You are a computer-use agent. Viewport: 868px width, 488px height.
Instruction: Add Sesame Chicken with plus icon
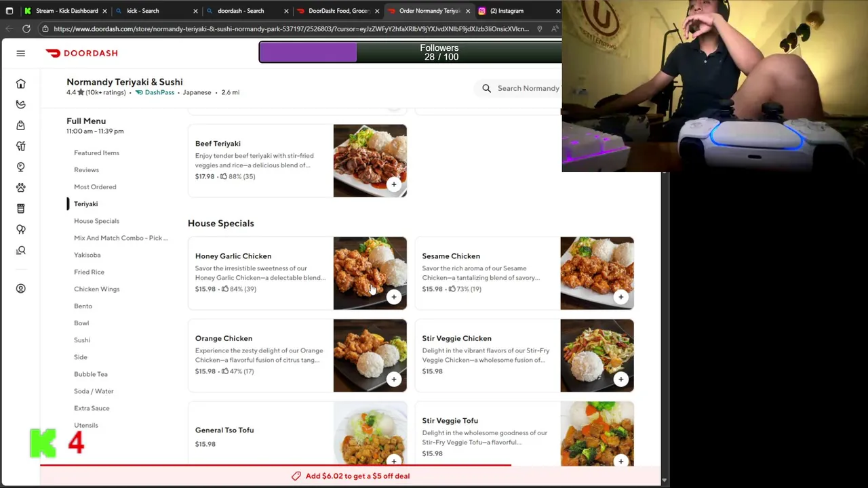[x=620, y=297]
